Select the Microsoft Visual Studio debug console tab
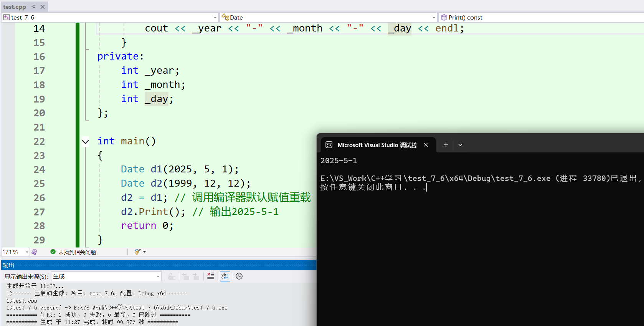This screenshot has height=326, width=644. click(x=378, y=145)
